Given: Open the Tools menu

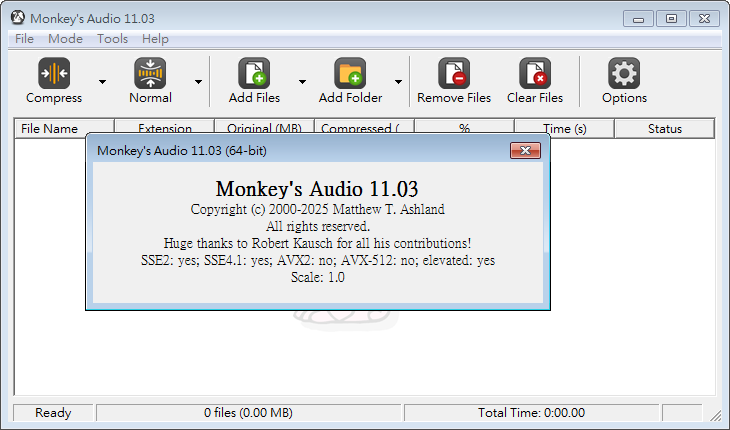Looking at the screenshot, I should [x=112, y=39].
